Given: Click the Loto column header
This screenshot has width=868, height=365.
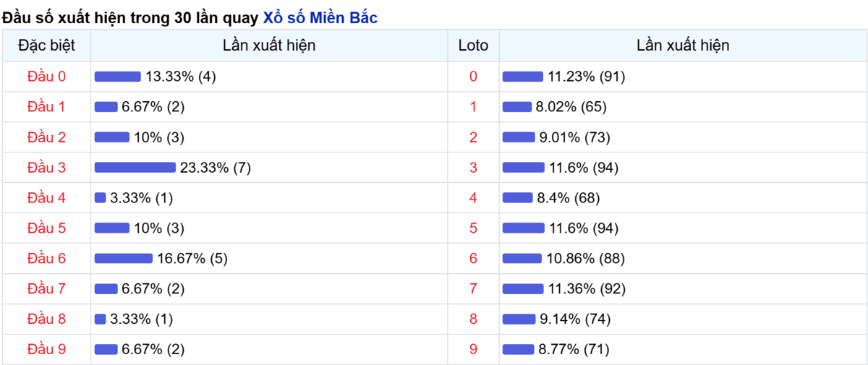Looking at the screenshot, I should tap(474, 46).
